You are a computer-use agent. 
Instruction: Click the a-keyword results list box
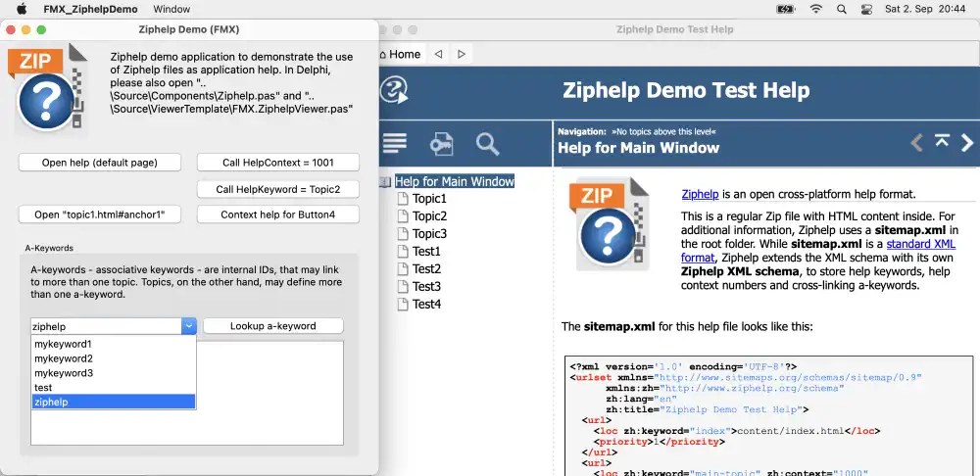pos(187,393)
